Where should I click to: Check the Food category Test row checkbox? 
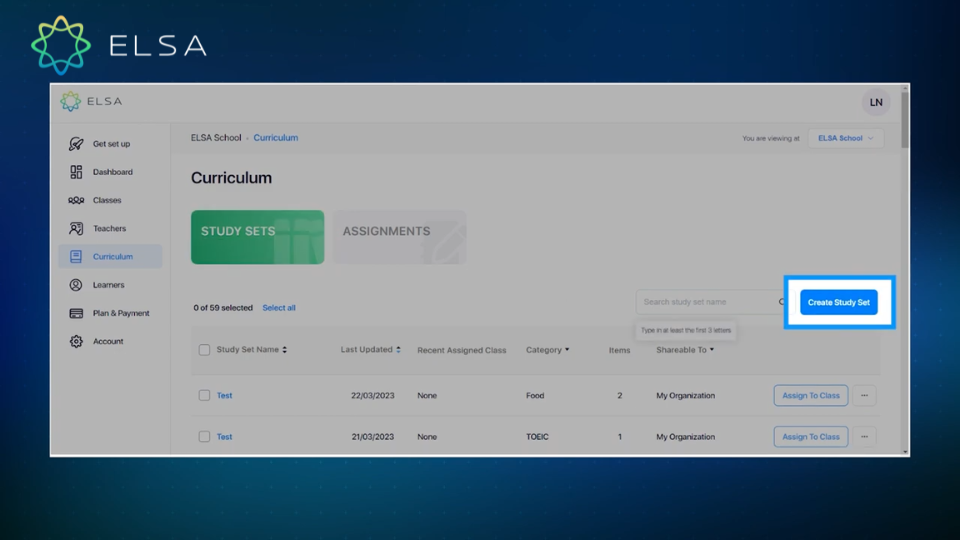(x=204, y=396)
